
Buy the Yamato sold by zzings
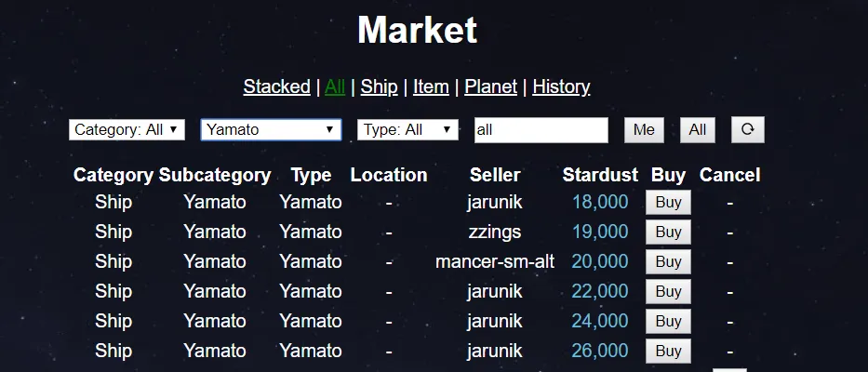[668, 232]
